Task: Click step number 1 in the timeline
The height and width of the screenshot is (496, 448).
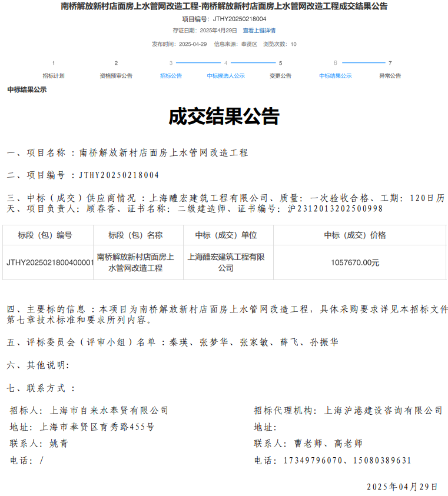Action: pyautogui.click(x=54, y=63)
